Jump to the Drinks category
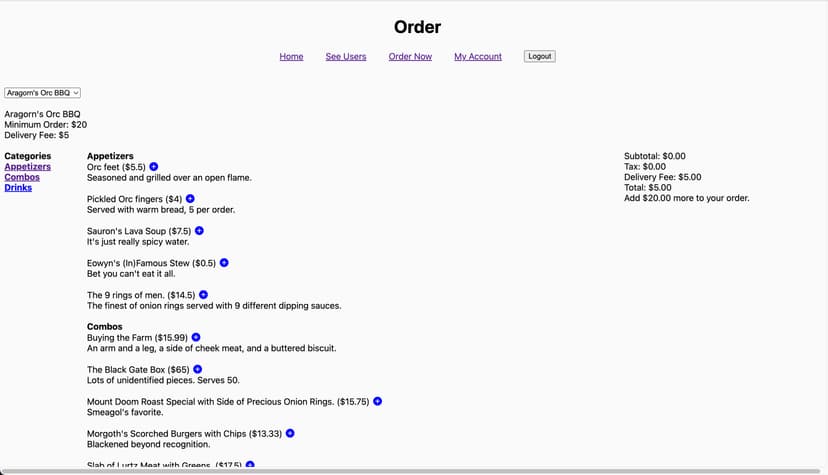This screenshot has height=475, width=828. point(18,188)
